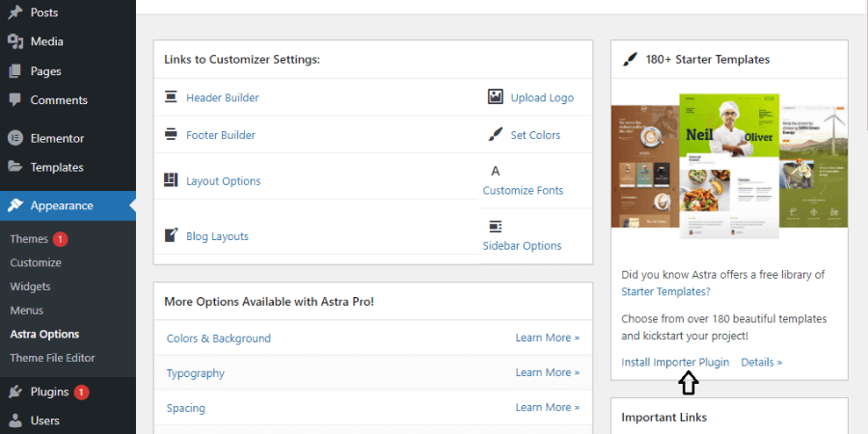The width and height of the screenshot is (868, 434).
Task: Open Theme File Editor submenu item
Action: [53, 358]
